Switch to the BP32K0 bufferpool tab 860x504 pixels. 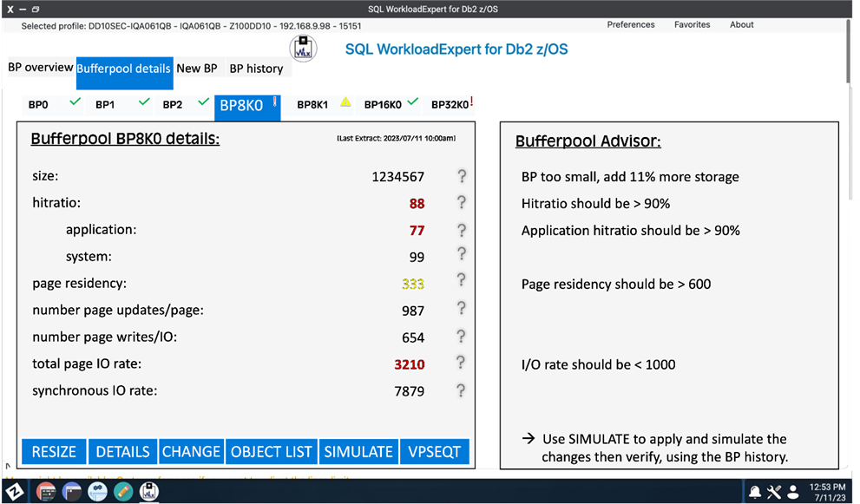click(x=450, y=105)
